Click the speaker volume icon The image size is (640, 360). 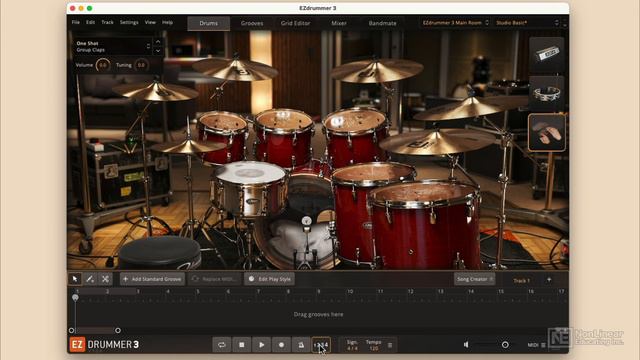[x=466, y=345]
